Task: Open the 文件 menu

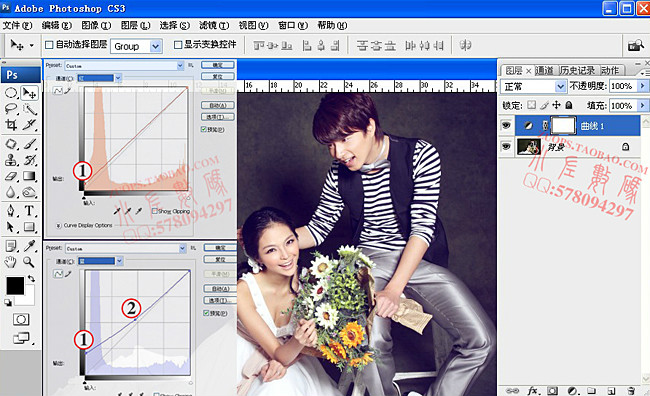Action: coord(17,26)
